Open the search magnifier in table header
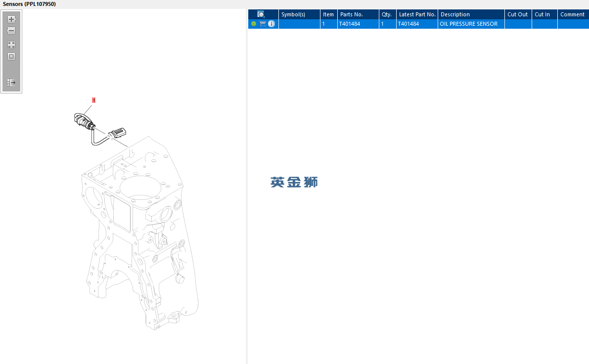Image resolution: width=589 pixels, height=364 pixels. pos(261,14)
